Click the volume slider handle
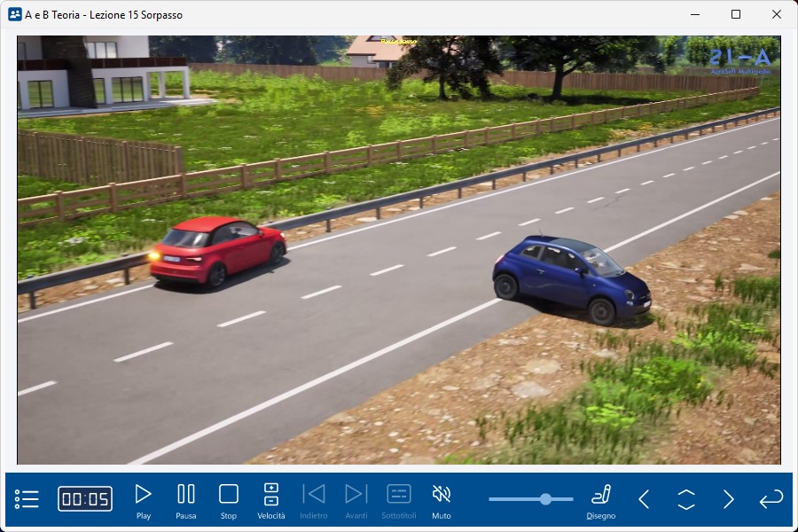798x532 pixels. 545,499
